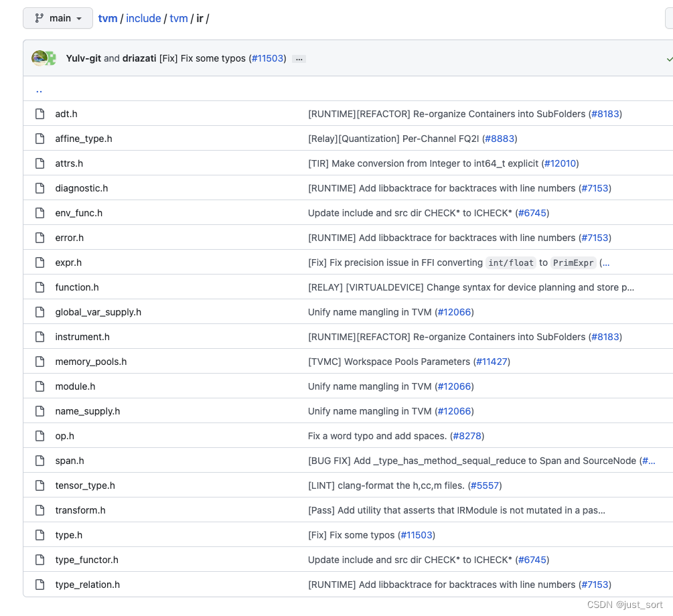Click file icon next to tensor_type.h
This screenshot has width=673, height=616.
40,485
